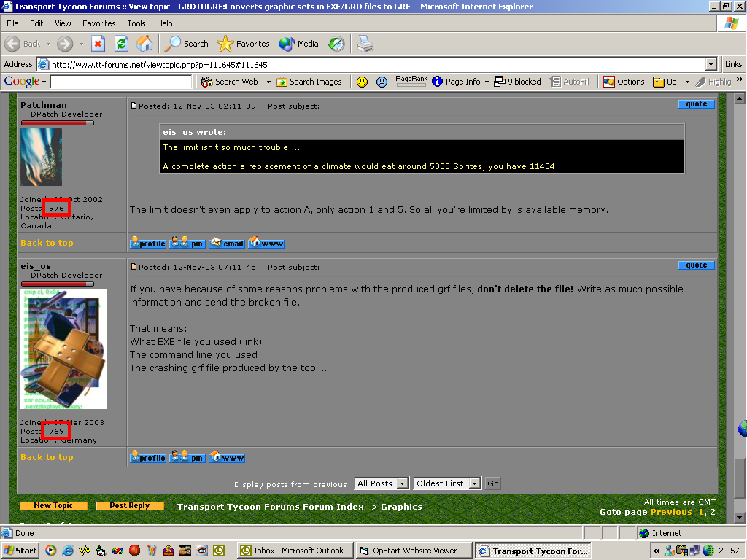The height and width of the screenshot is (560, 747).
Task: Click the New Topic button
Action: [53, 506]
